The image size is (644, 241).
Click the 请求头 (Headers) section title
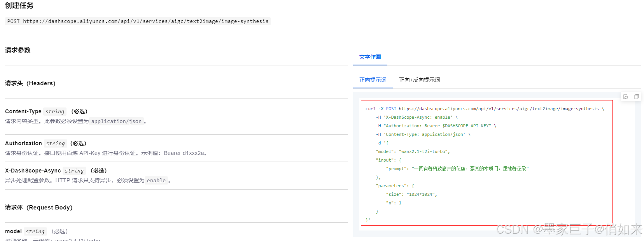coord(30,83)
